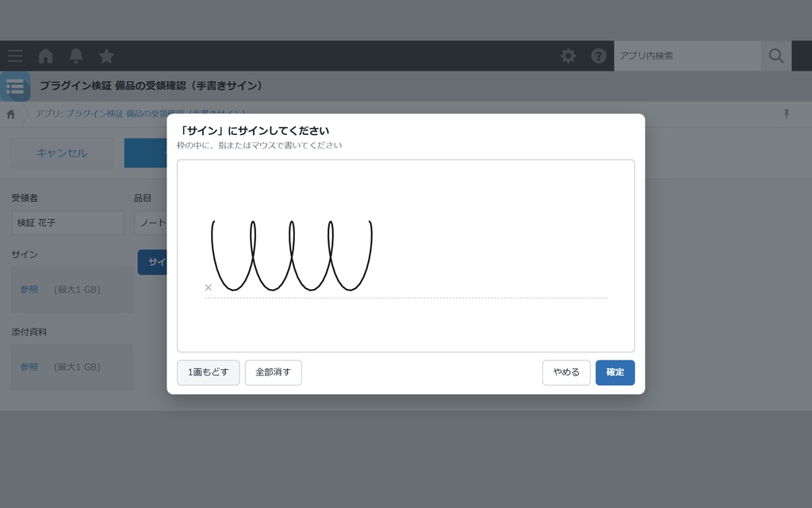Open the hamburger menu in the header
Image resolution: width=812 pixels, height=508 pixels.
point(15,56)
